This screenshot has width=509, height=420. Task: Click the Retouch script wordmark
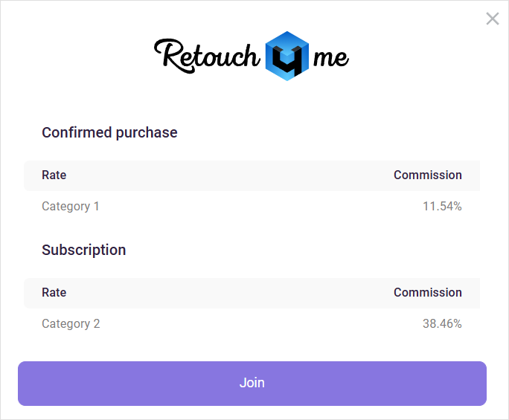(206, 55)
